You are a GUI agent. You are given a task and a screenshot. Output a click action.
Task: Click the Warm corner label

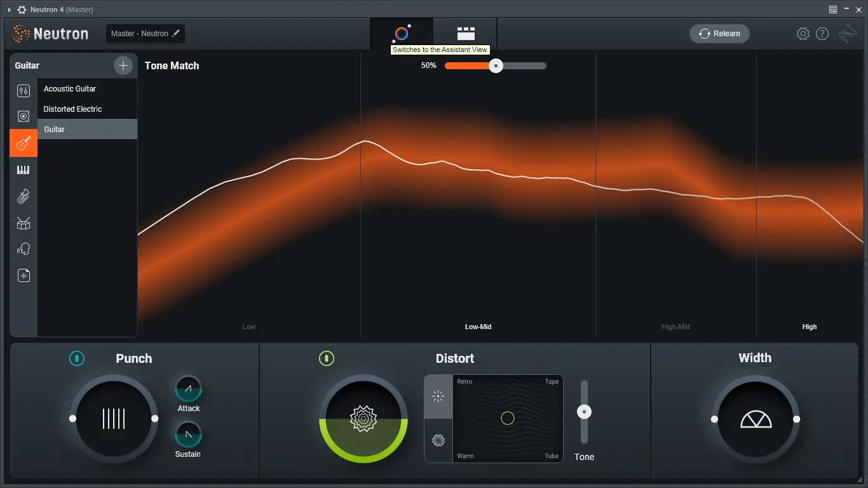click(465, 456)
